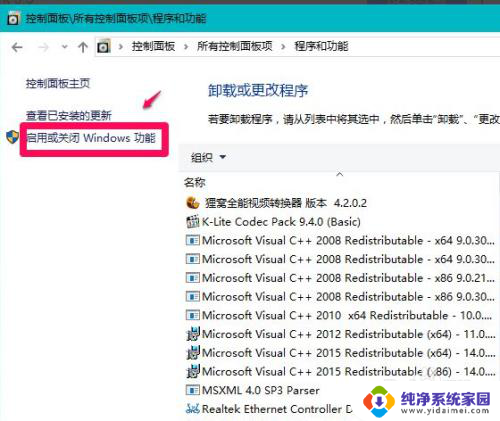Image resolution: width=500 pixels, height=421 pixels.
Task: Click Realtek Ethernet Controller icon
Action: [x=193, y=409]
